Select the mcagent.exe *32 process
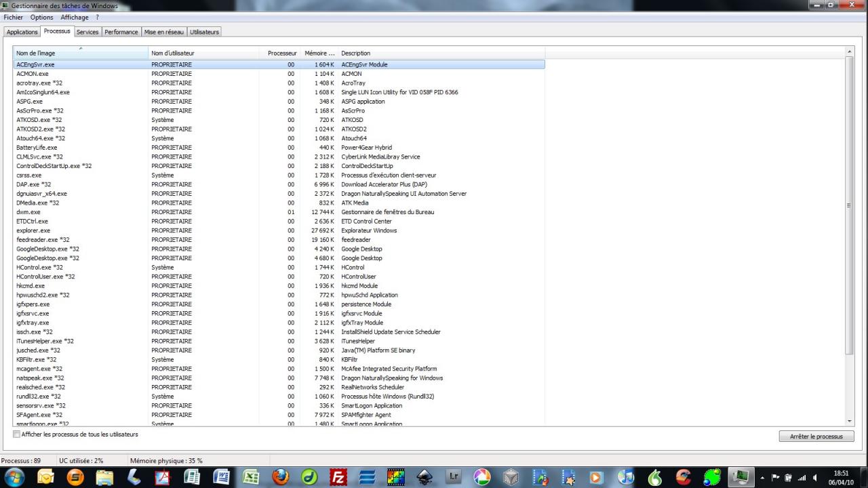868x488 pixels. pyautogui.click(x=279, y=369)
